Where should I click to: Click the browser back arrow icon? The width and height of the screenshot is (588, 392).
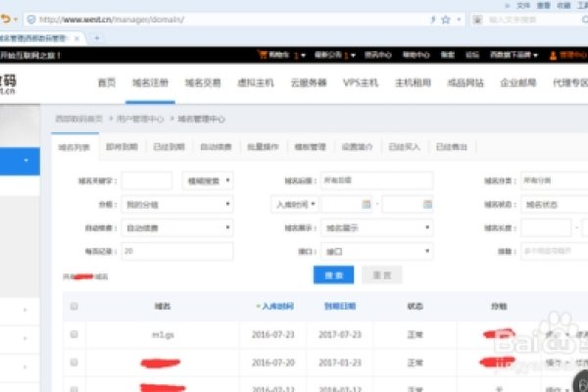pyautogui.click(x=6, y=19)
